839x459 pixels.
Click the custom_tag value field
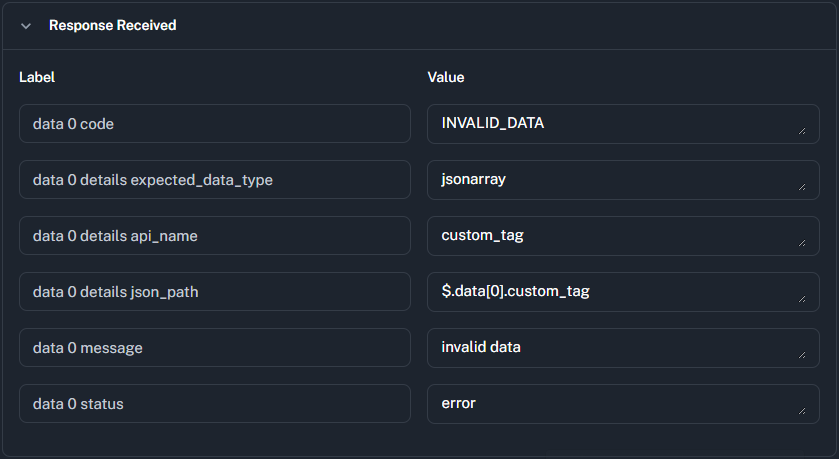[x=620, y=236]
